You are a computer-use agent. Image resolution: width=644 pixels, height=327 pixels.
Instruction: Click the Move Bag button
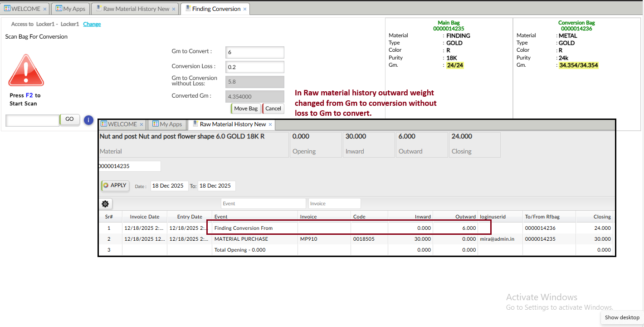point(245,109)
